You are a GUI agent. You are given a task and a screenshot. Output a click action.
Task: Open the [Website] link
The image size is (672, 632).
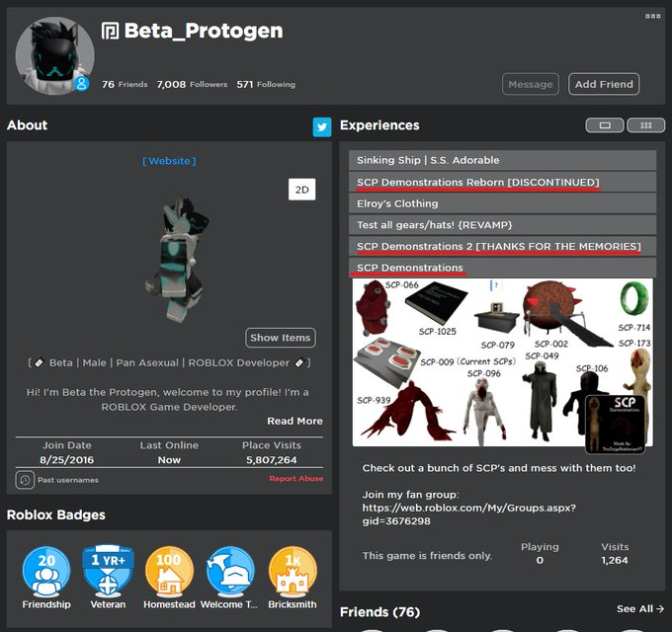tap(169, 161)
